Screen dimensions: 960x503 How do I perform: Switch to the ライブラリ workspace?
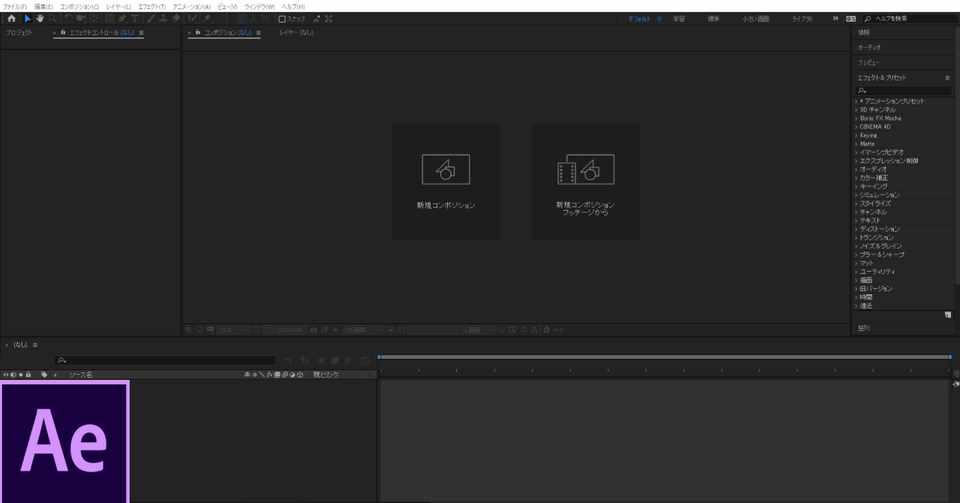pyautogui.click(x=801, y=19)
